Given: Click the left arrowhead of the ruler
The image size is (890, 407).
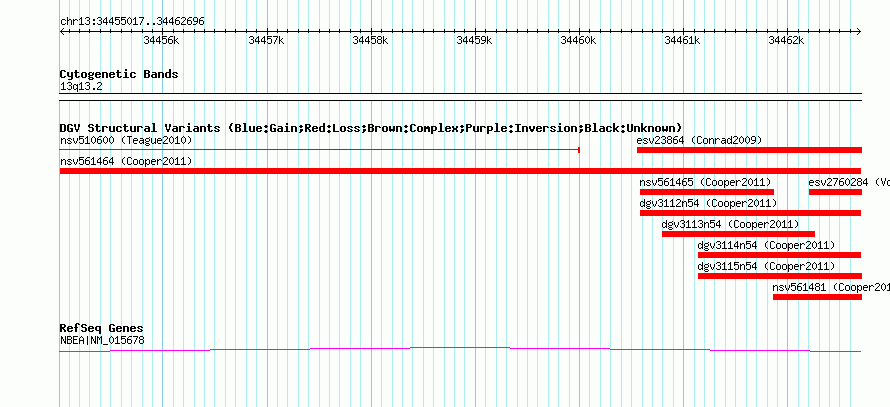Looking at the screenshot, I should click(62, 32).
